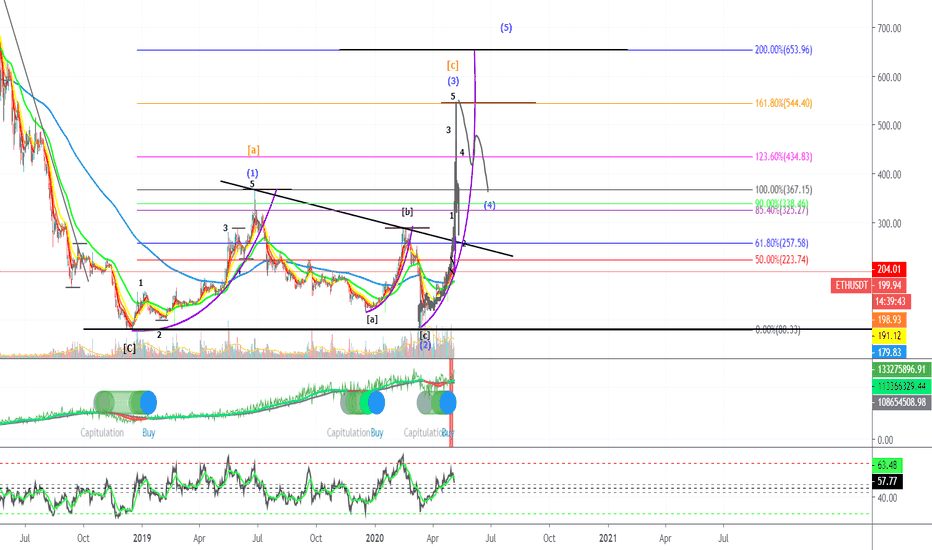
Task: Select the 57.77 black RSI value tag
Action: pyautogui.click(x=887, y=482)
